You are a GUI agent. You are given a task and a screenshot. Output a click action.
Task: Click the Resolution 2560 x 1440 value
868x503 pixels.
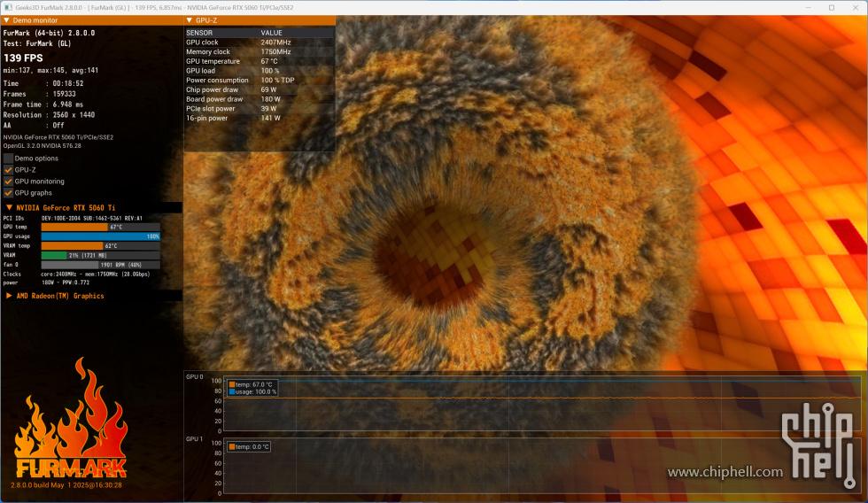(x=74, y=115)
